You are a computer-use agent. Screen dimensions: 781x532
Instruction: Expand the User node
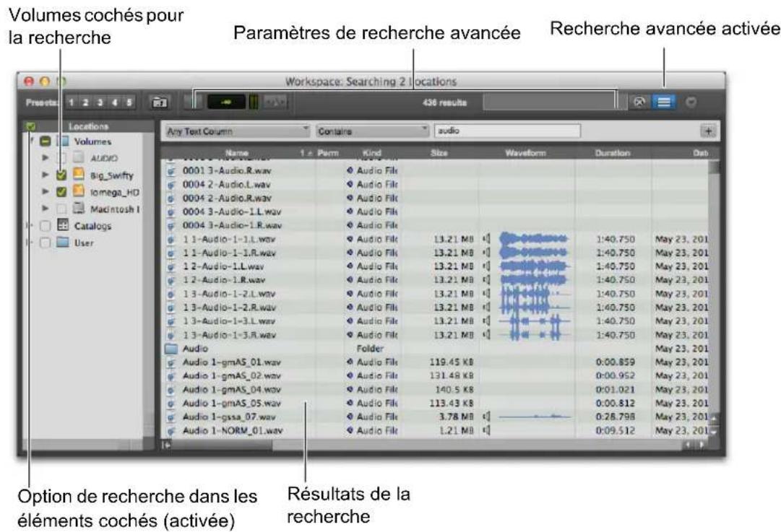(x=30, y=243)
